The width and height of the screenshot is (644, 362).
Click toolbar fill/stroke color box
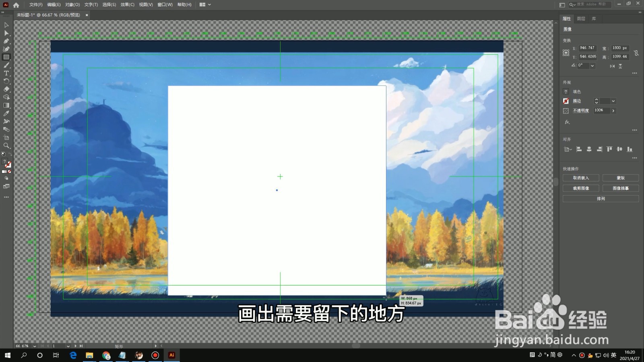click(6, 163)
